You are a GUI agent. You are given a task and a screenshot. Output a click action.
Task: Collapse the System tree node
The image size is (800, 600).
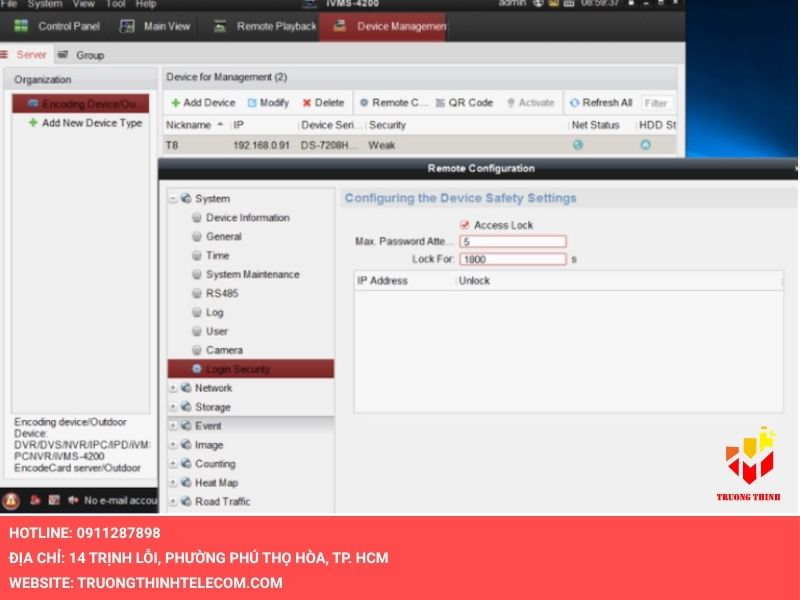(x=173, y=198)
